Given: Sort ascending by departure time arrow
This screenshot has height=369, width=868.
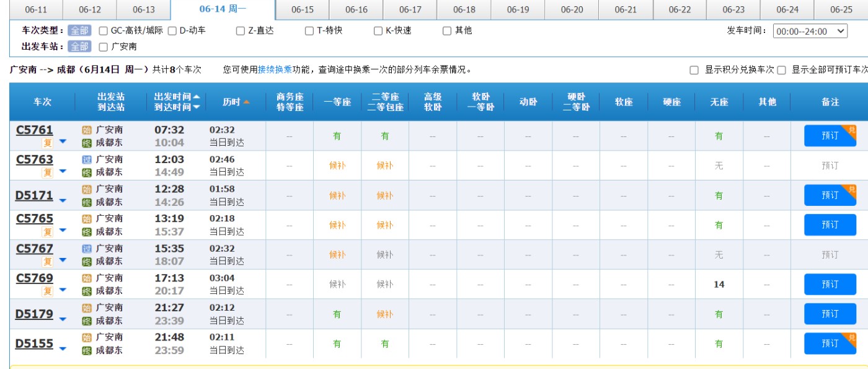Looking at the screenshot, I should (197, 97).
